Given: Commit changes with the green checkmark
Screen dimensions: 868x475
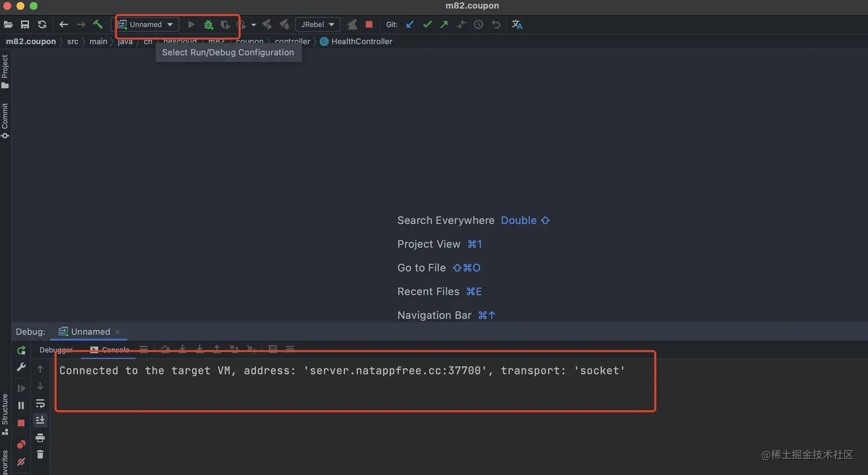Looking at the screenshot, I should point(427,25).
